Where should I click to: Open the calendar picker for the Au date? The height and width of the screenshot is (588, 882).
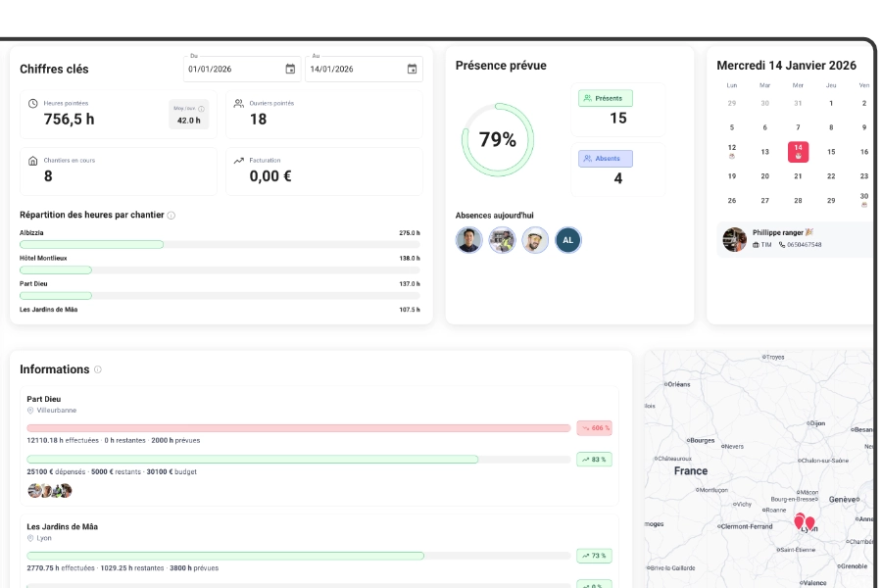click(x=412, y=69)
